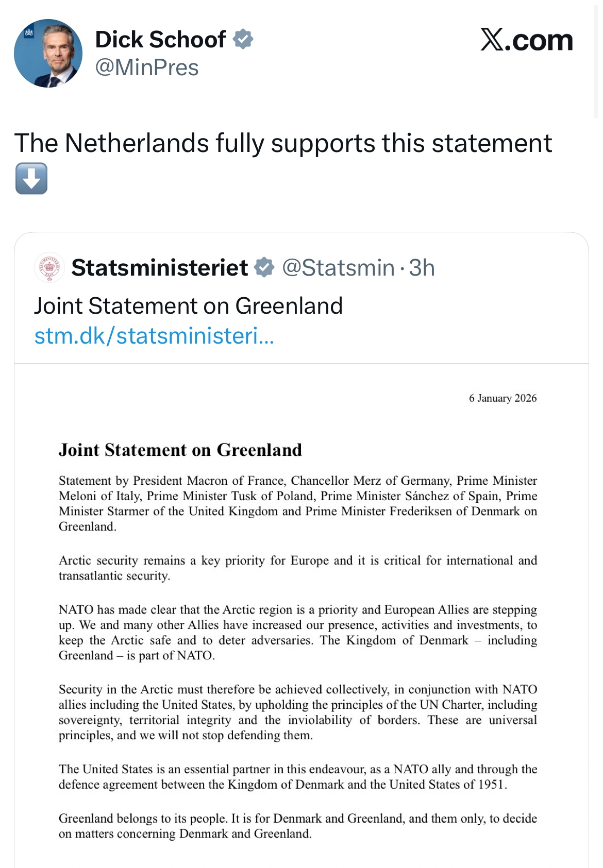Click 'The Netherlands fully supports this statement' text
The image size is (603, 868).
click(x=283, y=143)
